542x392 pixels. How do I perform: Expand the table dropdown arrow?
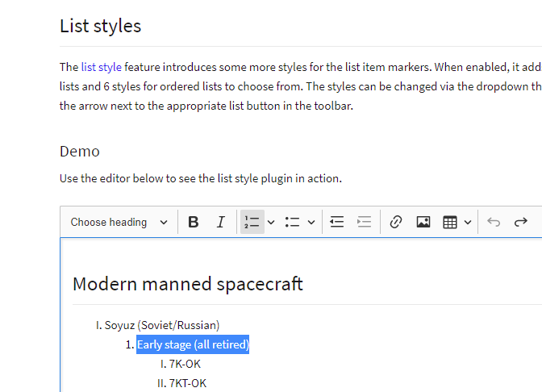pos(468,223)
